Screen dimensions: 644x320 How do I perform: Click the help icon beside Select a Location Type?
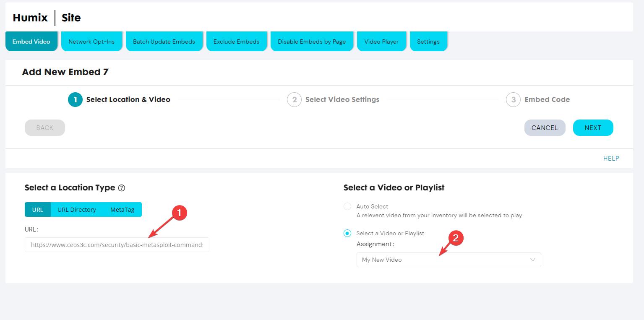[x=122, y=188]
